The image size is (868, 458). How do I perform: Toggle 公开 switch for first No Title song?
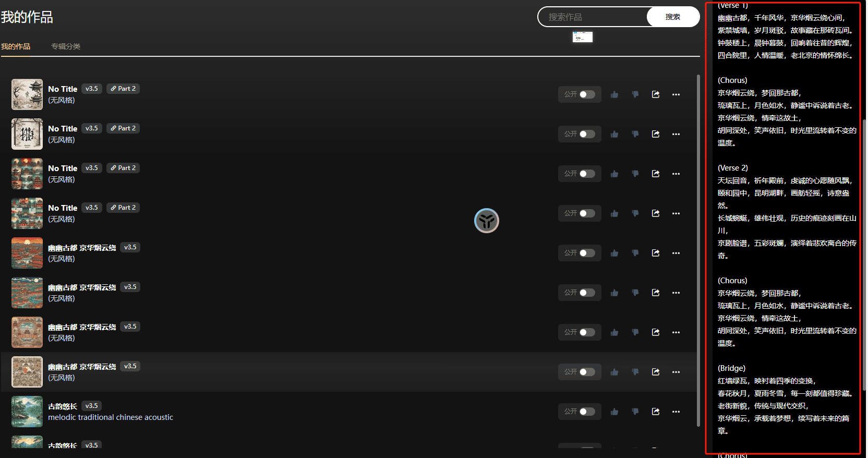pos(587,94)
